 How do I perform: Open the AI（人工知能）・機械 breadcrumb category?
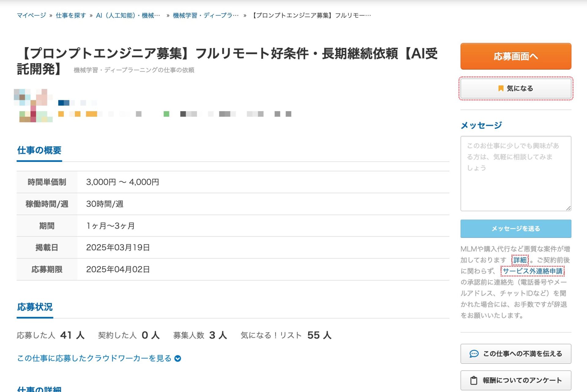pyautogui.click(x=127, y=15)
